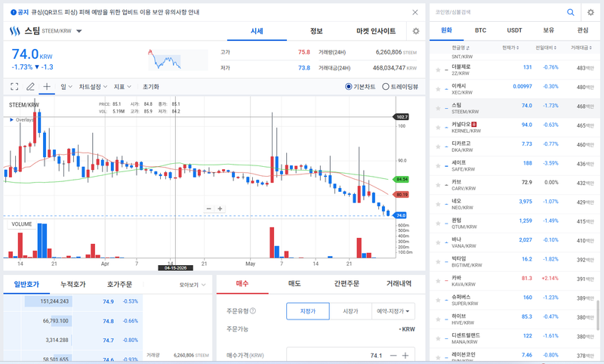
Task: Switch to the 누적호가 tab
Action: pyautogui.click(x=72, y=284)
